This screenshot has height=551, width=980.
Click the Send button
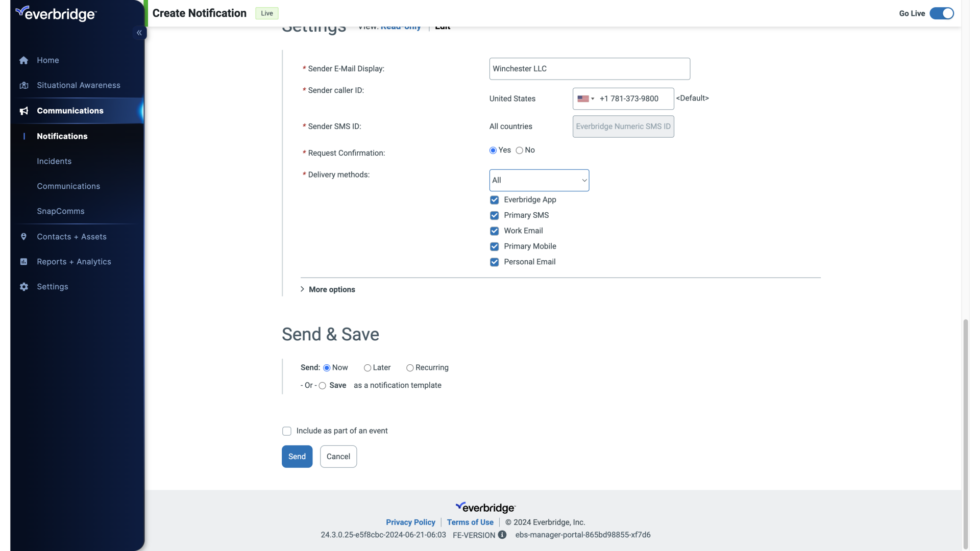(x=297, y=457)
